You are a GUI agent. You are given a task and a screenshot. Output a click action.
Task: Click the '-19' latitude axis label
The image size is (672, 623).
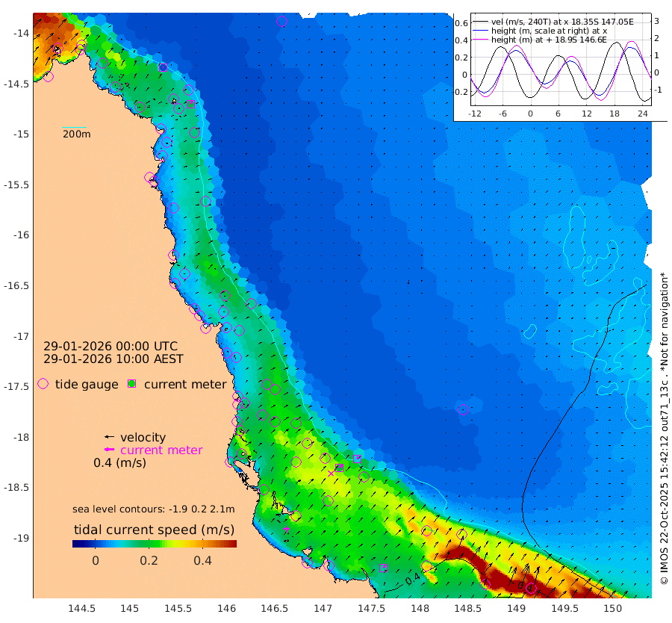[x=21, y=538]
